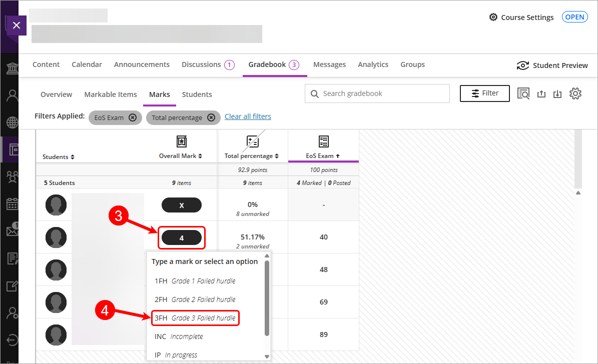Switch to the Markable Items tab

point(110,94)
